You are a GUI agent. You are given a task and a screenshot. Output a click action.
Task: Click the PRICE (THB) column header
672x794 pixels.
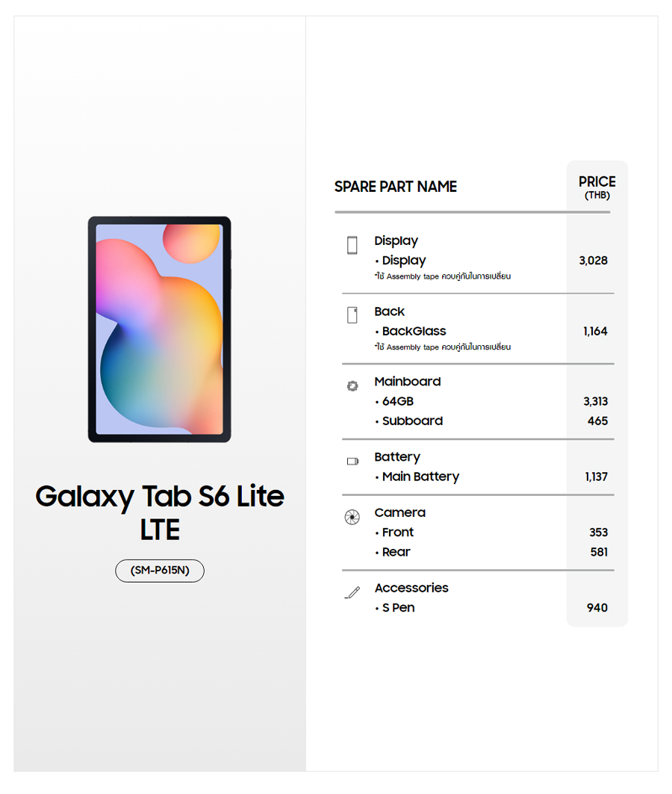click(597, 187)
